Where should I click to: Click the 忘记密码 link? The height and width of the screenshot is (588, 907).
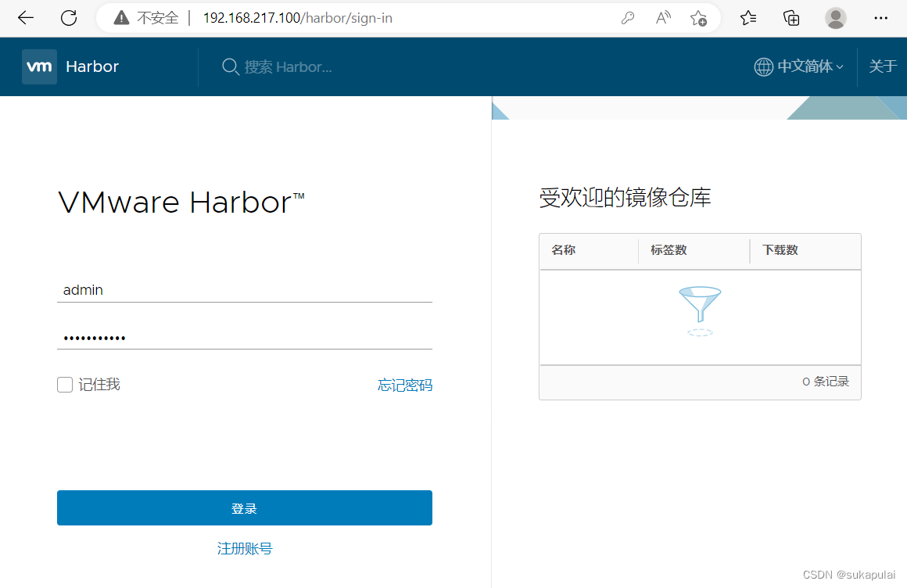click(x=405, y=385)
